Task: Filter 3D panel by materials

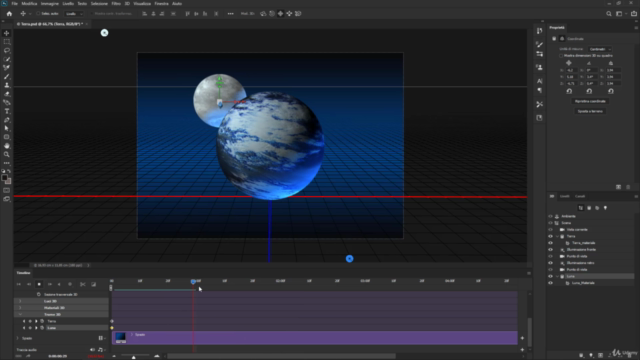Action: (597, 208)
